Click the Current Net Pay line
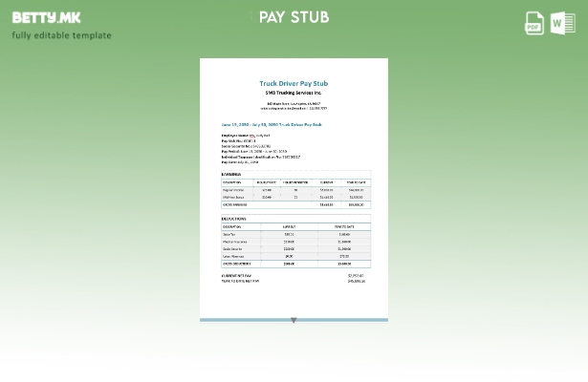This screenshot has height=382, width=588. coord(294,275)
